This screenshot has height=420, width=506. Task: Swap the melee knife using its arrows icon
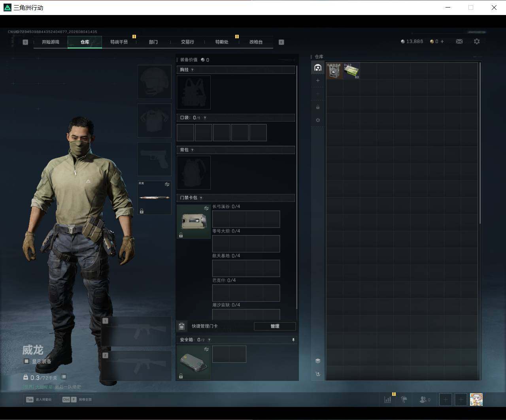coord(167,185)
